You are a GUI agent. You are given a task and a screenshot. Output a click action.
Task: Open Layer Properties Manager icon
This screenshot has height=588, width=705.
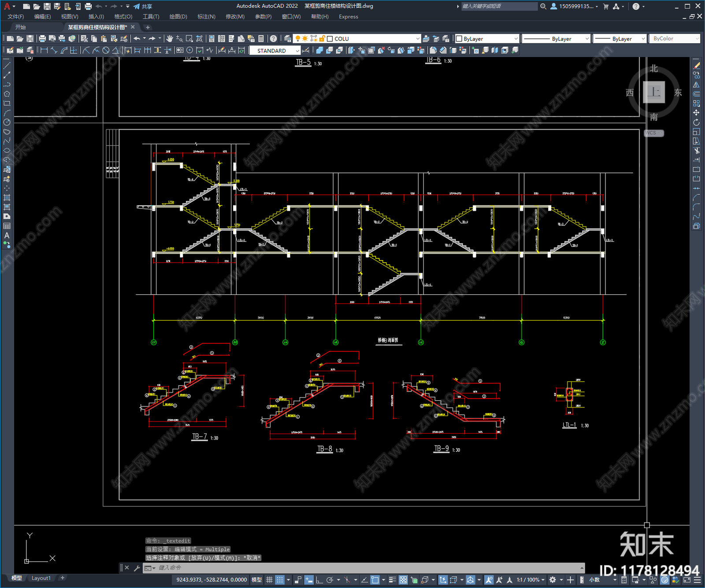point(288,39)
